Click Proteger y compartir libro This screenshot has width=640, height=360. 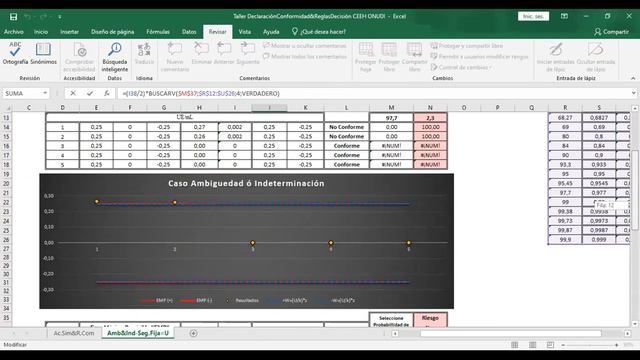click(467, 46)
